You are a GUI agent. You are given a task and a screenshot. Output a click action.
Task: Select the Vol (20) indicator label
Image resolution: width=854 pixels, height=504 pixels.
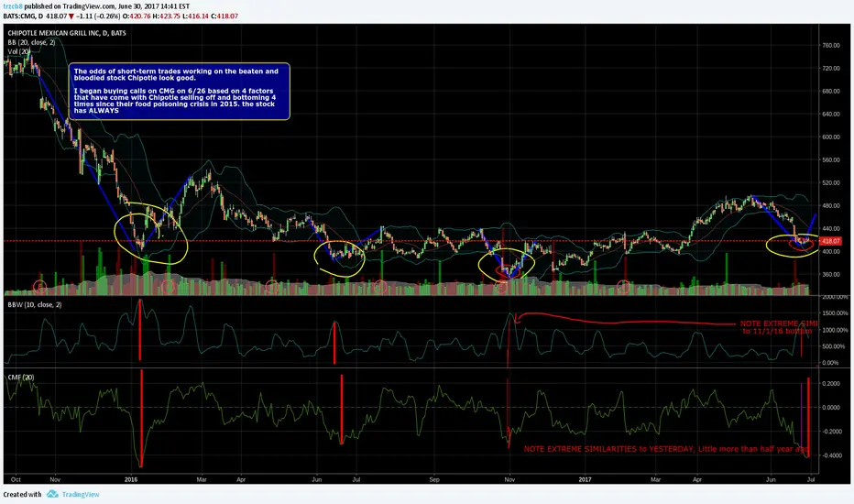click(x=19, y=51)
